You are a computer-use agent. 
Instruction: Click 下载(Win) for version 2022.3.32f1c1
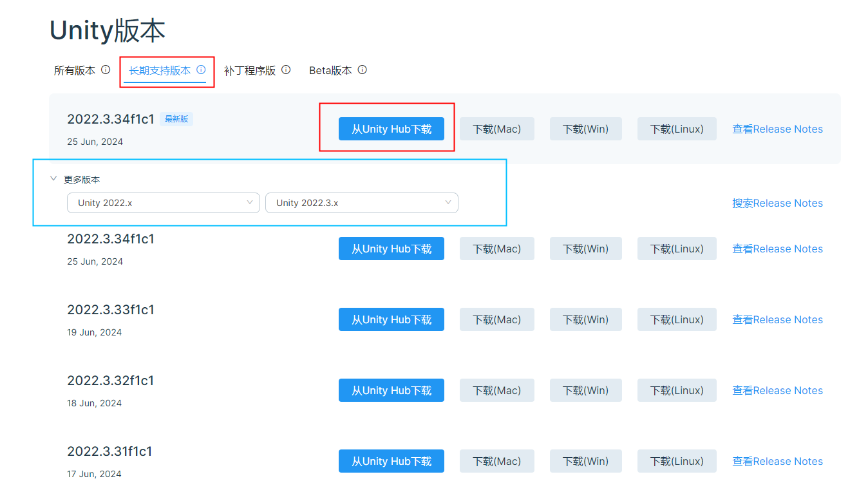click(x=586, y=390)
